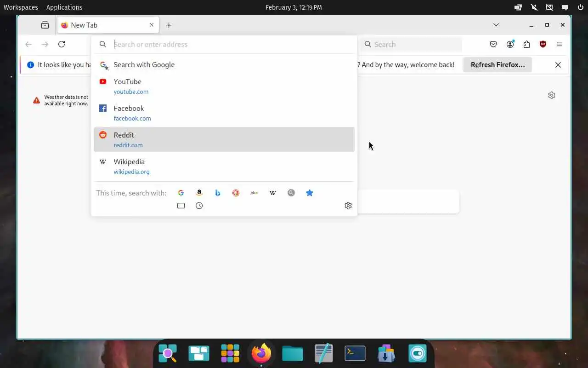This screenshot has height=368, width=588.
Task: Search this time with DuckDuckGo icon
Action: click(x=236, y=193)
